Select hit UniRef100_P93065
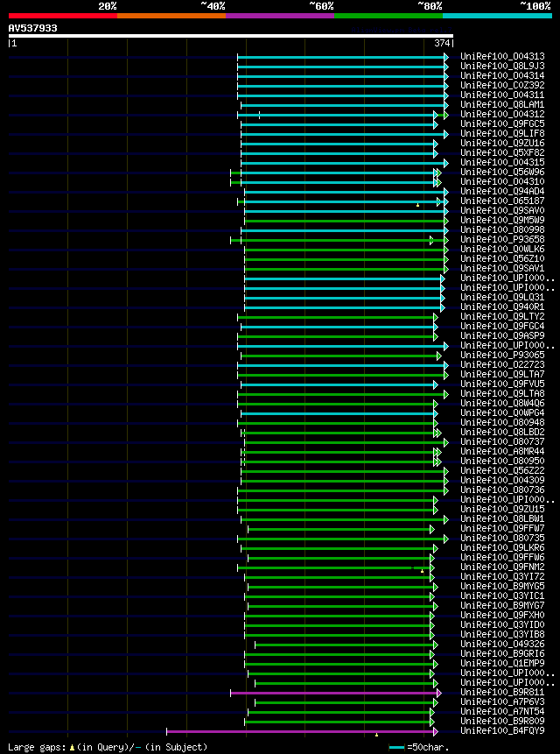 502,355
